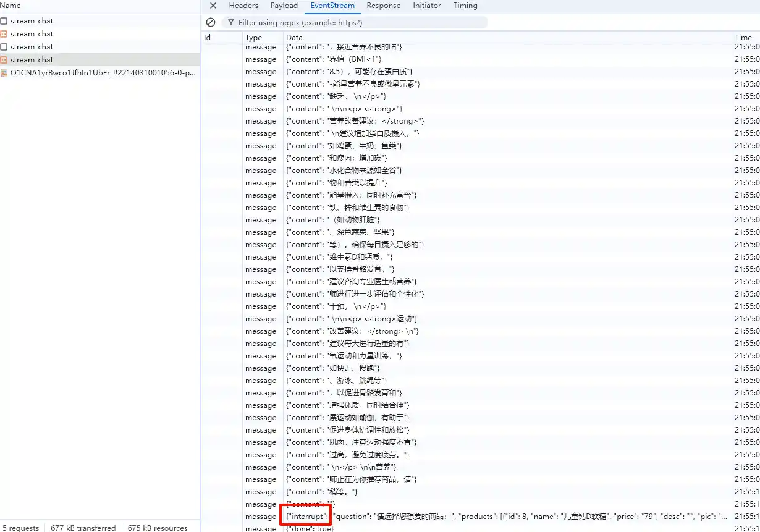This screenshot has height=532, width=760.
Task: Click the first stream_chat request icon
Action: [x=4, y=21]
